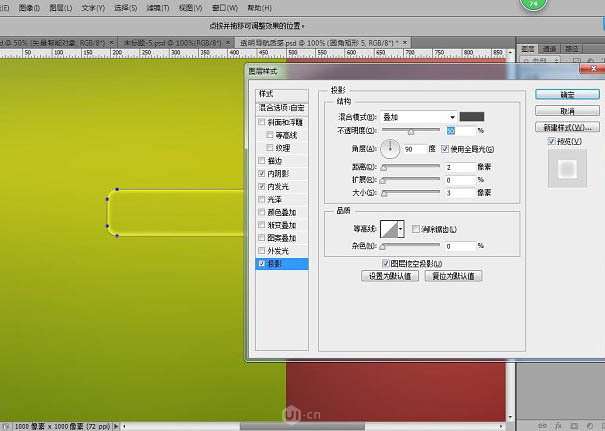Enable 外发光 effect checkbox
This screenshot has width=605, height=431.
point(262,251)
